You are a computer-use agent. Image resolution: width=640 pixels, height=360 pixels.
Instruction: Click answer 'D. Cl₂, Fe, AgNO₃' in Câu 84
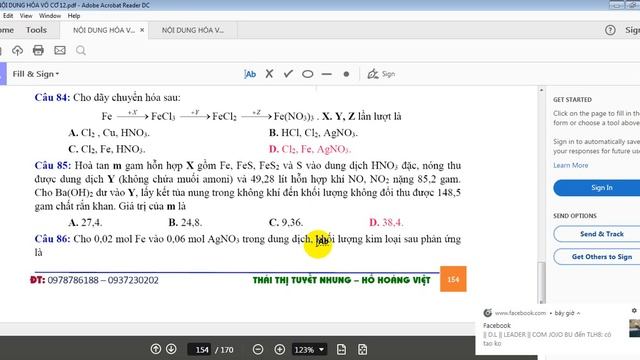point(310,149)
